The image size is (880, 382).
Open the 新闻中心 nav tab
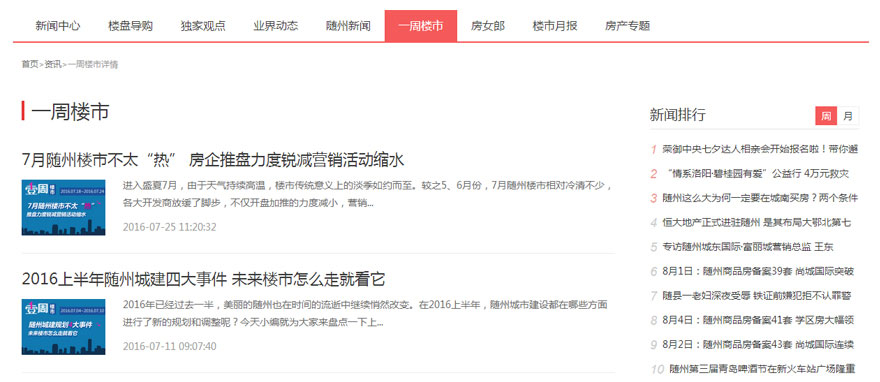click(58, 26)
